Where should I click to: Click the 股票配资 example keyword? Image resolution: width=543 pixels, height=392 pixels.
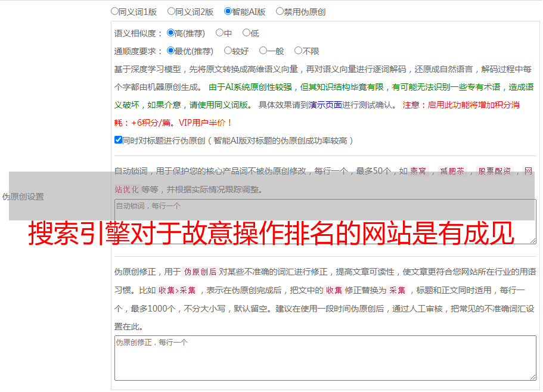[495, 171]
